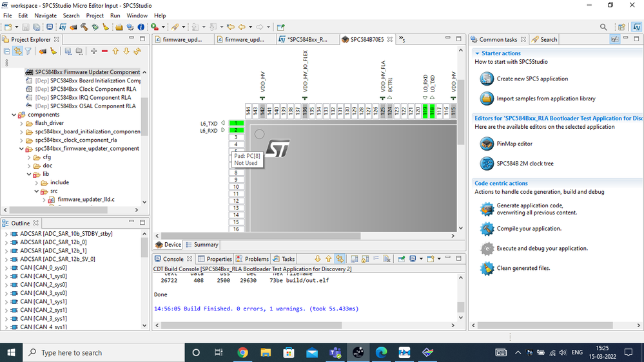Click the blue info icon in toolbar

click(141, 27)
